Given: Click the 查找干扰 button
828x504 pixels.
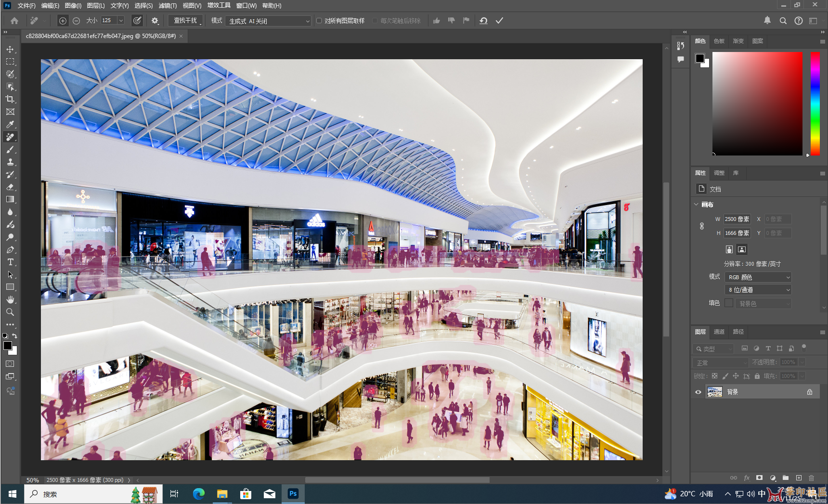Looking at the screenshot, I should [x=185, y=21].
